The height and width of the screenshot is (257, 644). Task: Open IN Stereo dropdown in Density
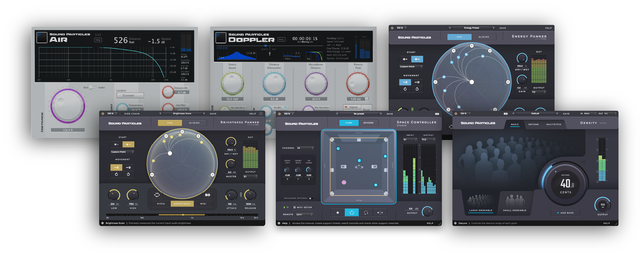(590, 114)
